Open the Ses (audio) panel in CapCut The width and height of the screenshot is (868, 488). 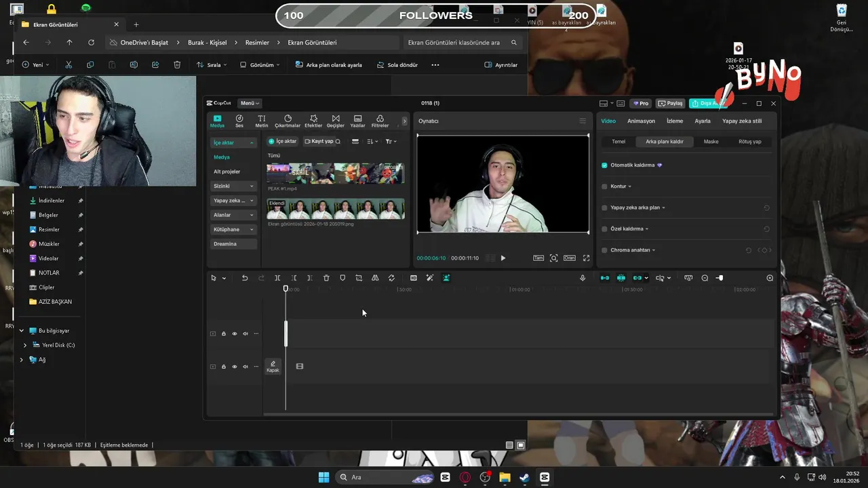click(239, 121)
